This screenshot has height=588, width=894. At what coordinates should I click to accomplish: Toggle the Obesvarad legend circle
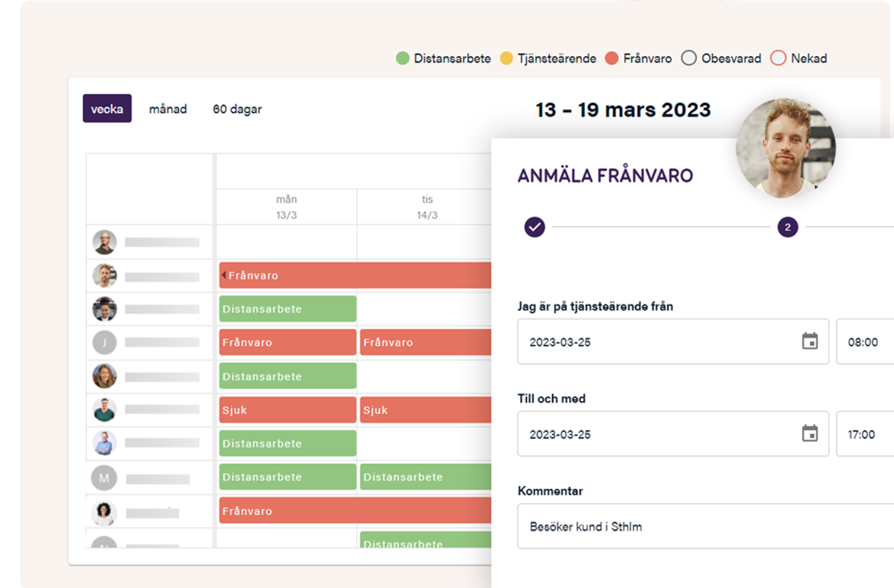(689, 58)
